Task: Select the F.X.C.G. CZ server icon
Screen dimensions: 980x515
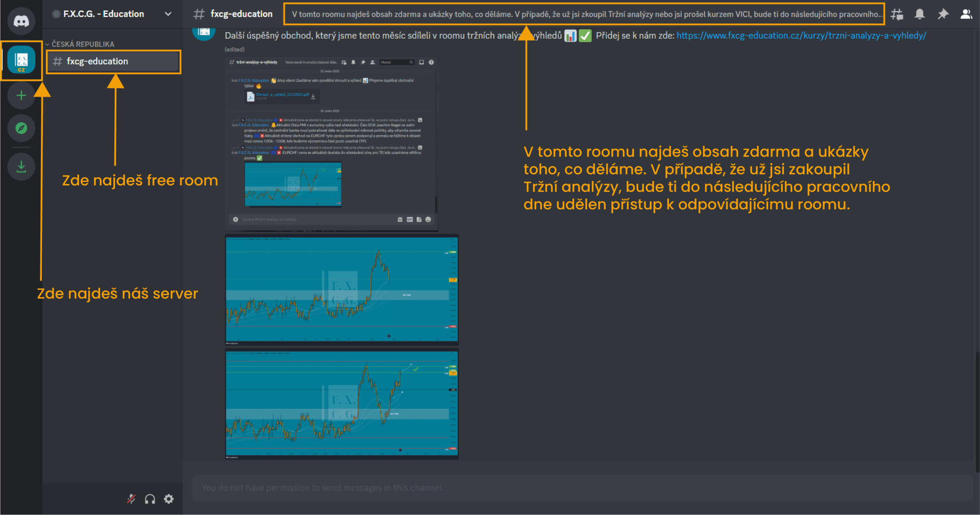Action: click(21, 60)
